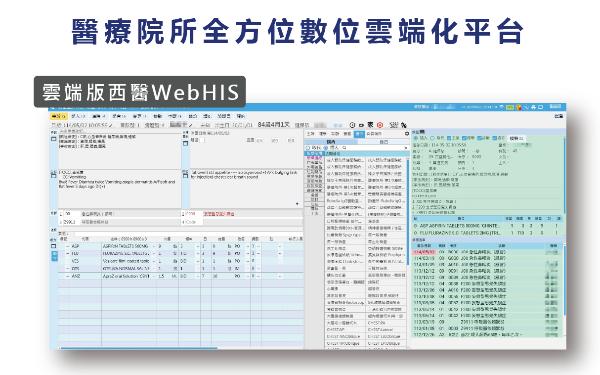Open the window icon beside the chief complaint notes
This screenshot has width=600, height=375.
[54, 175]
